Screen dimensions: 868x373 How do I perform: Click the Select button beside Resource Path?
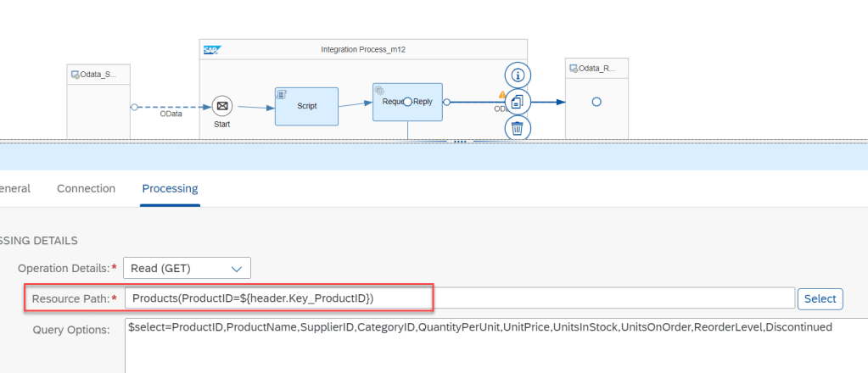click(820, 298)
